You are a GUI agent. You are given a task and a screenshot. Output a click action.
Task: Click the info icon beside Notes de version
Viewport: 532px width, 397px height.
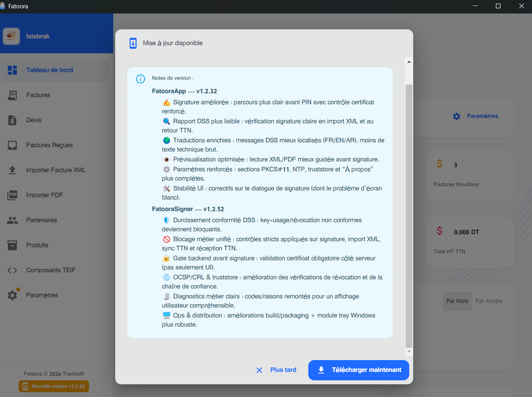pos(141,79)
